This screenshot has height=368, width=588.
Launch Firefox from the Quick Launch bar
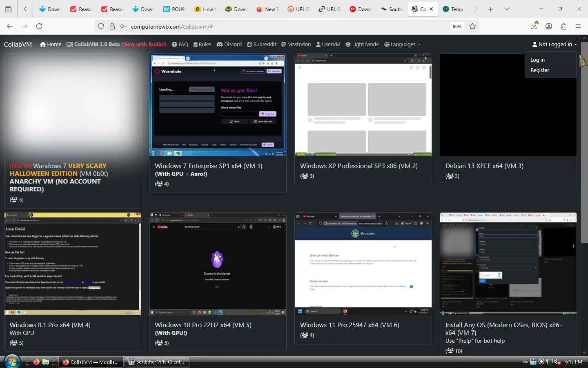tap(36, 362)
